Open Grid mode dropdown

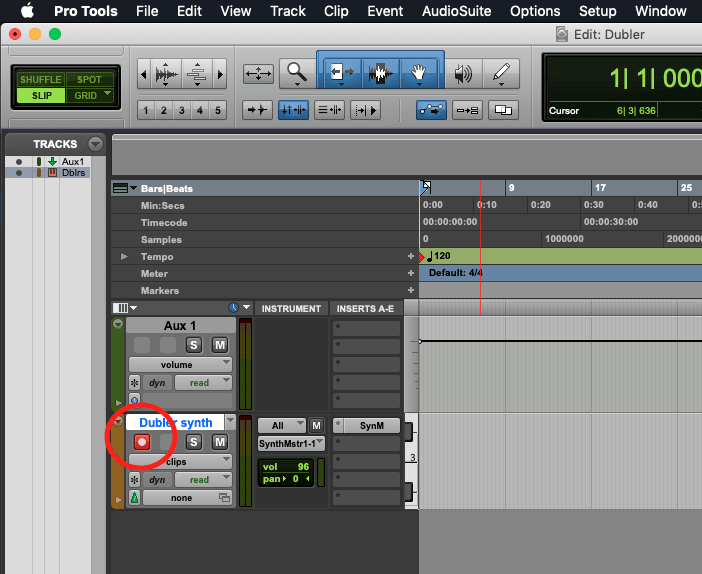(107, 94)
